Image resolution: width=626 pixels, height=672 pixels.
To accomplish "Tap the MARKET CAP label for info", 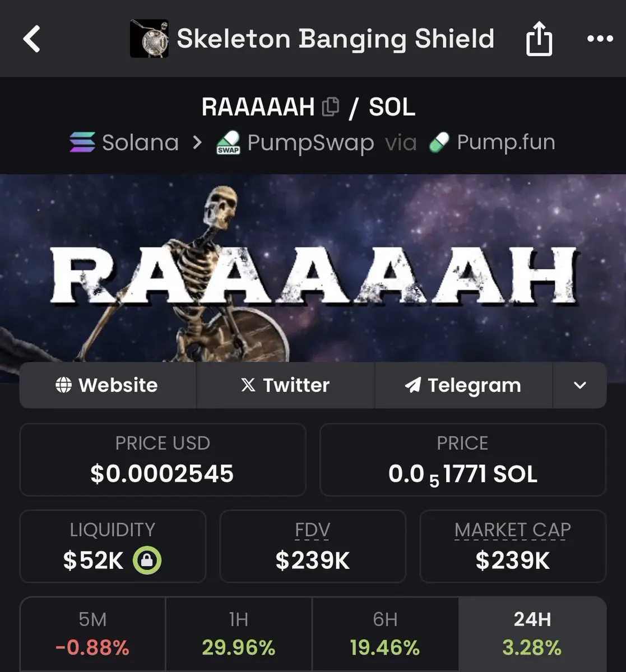I will pos(513,530).
